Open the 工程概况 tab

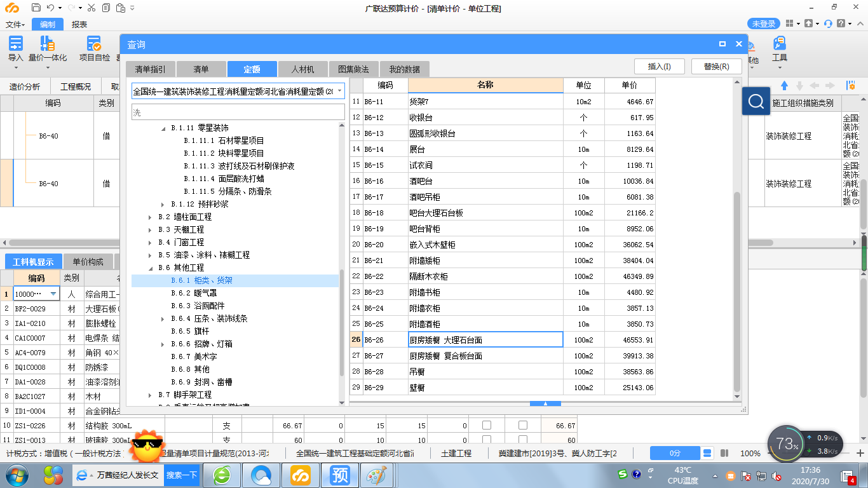click(75, 87)
